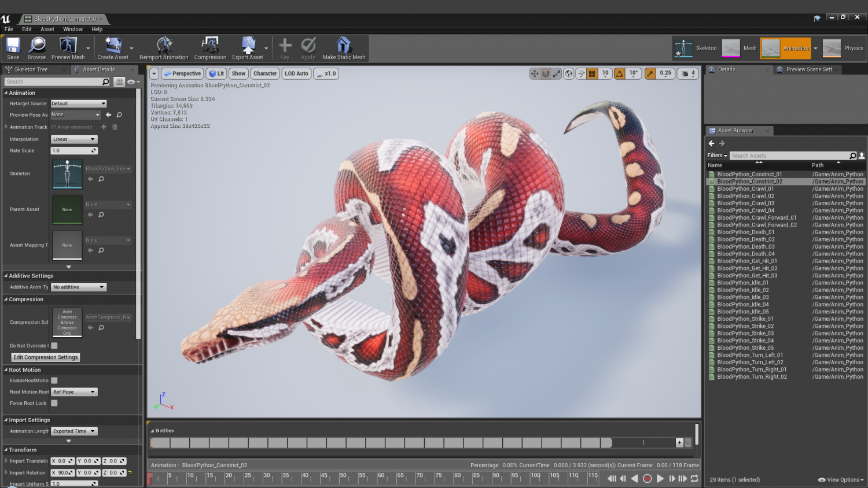The width and height of the screenshot is (868, 488).
Task: Toggle scale snapping in the viewport
Action: pyautogui.click(x=650, y=73)
